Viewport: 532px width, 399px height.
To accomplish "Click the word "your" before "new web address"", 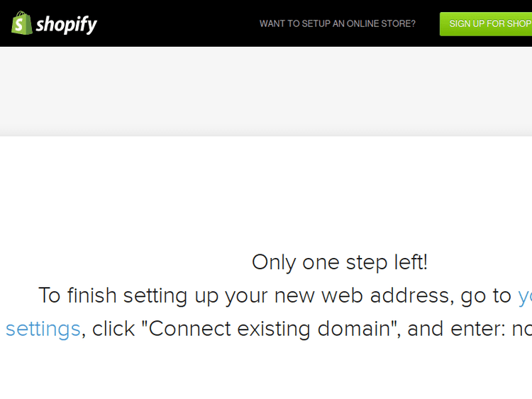I will click(x=247, y=296).
